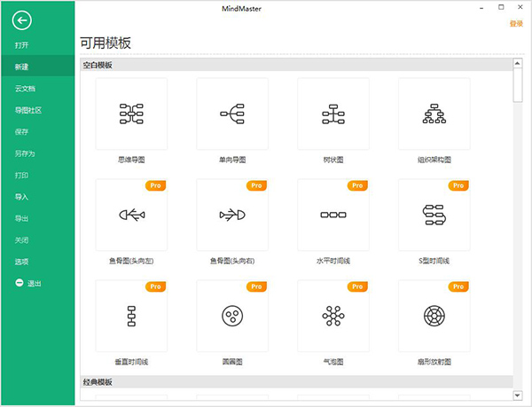Maximize the MindMaster window

501,7
